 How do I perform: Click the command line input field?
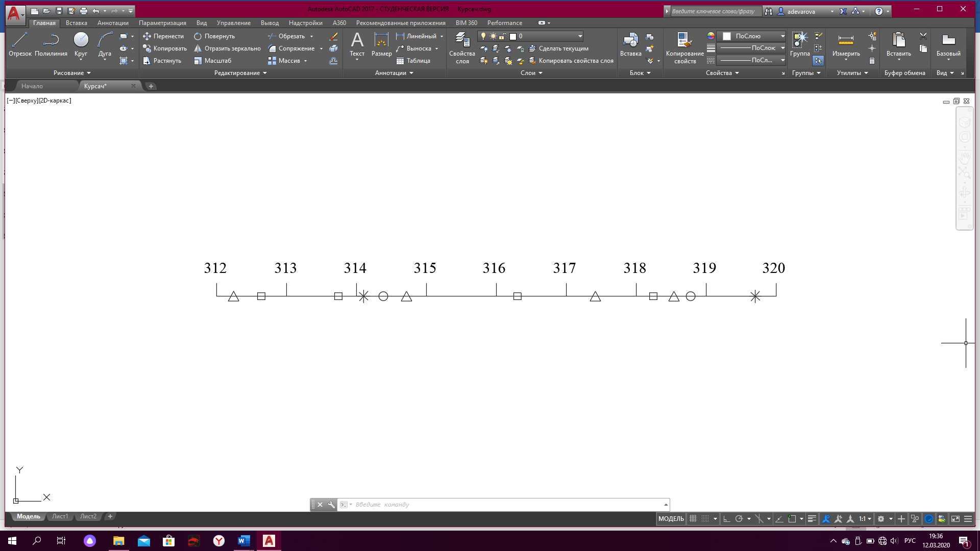(x=505, y=505)
